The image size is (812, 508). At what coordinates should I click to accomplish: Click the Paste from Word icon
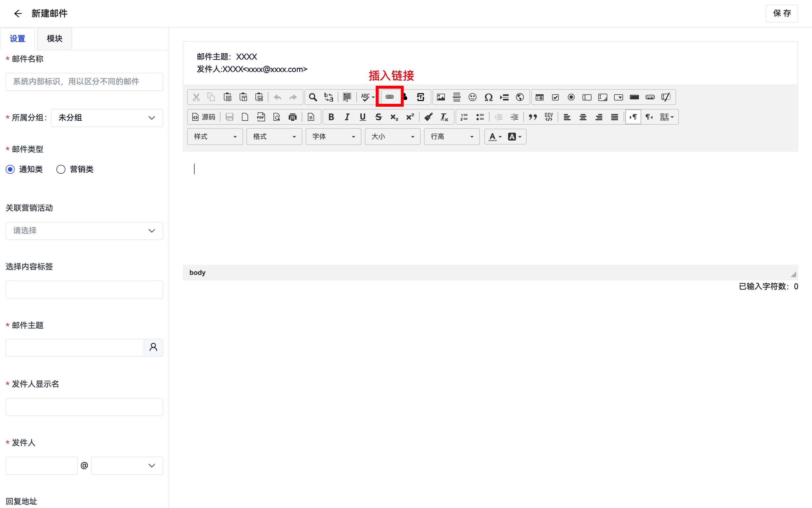[x=259, y=97]
